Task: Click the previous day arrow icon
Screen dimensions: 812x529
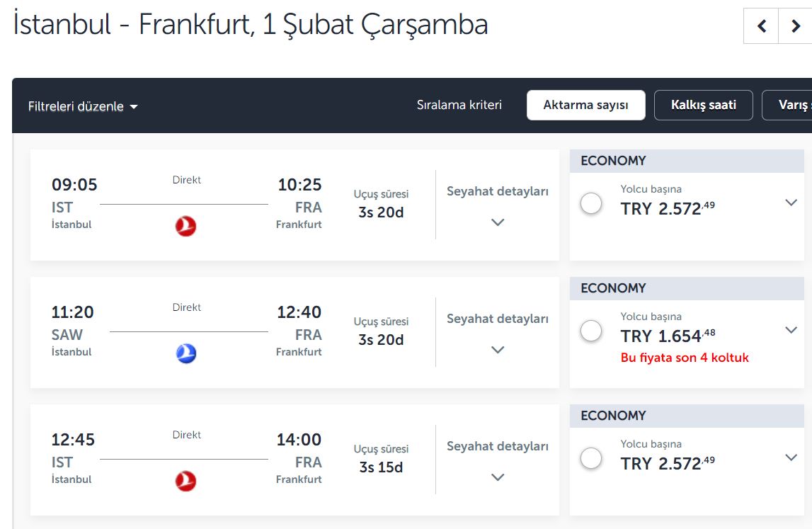Action: pyautogui.click(x=761, y=26)
